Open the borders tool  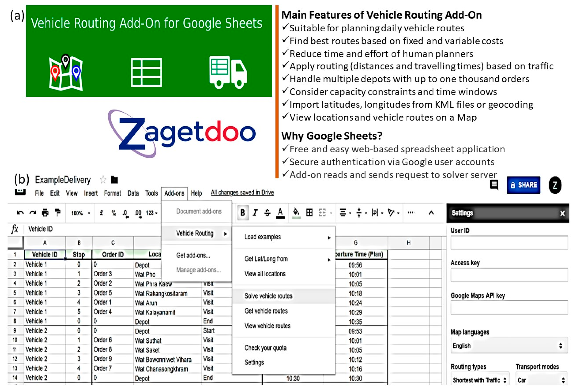[309, 213]
